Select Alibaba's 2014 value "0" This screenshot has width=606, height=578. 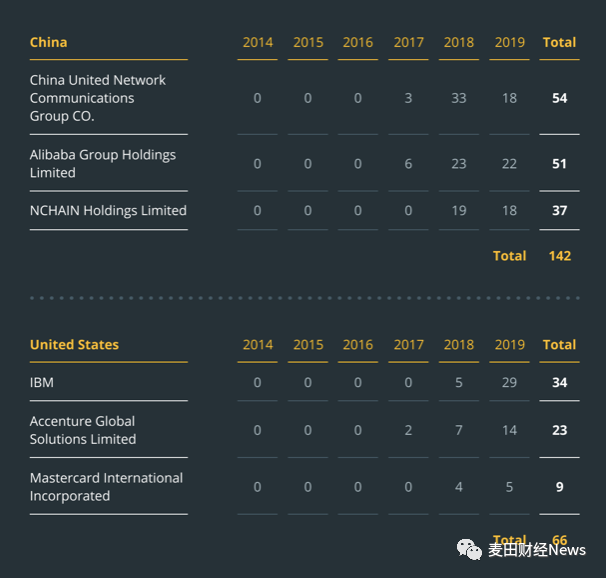pyautogui.click(x=257, y=164)
